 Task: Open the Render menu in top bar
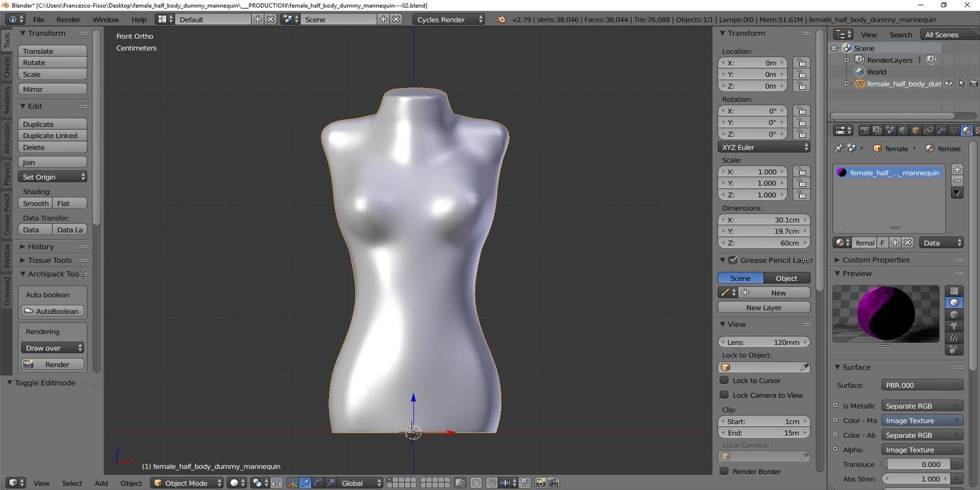click(x=68, y=19)
